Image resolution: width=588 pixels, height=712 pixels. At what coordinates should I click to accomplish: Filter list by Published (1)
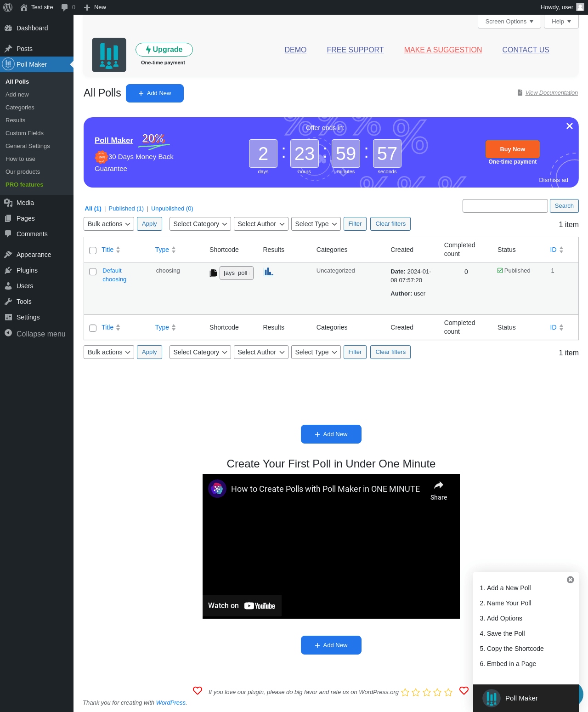(x=126, y=208)
